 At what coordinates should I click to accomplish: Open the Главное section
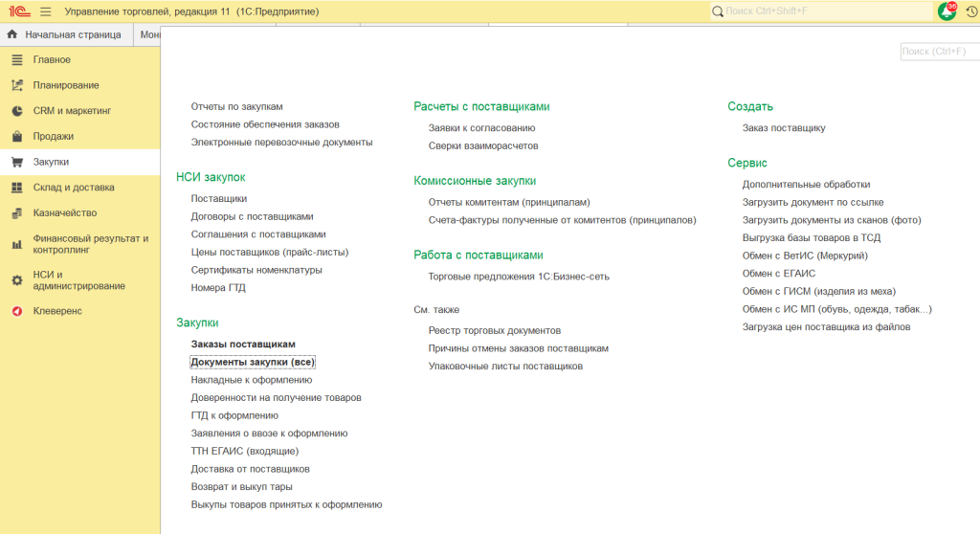[80, 59]
